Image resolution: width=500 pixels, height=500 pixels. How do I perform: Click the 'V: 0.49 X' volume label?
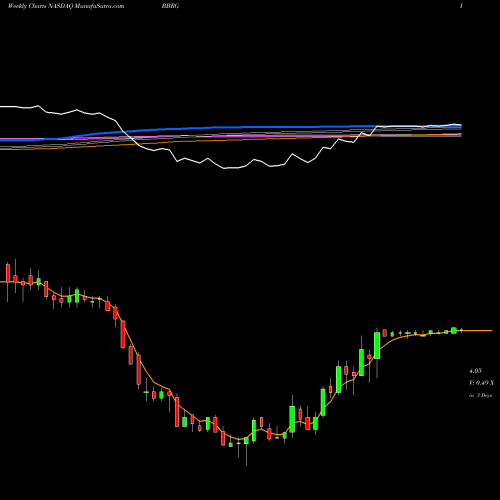point(482,383)
